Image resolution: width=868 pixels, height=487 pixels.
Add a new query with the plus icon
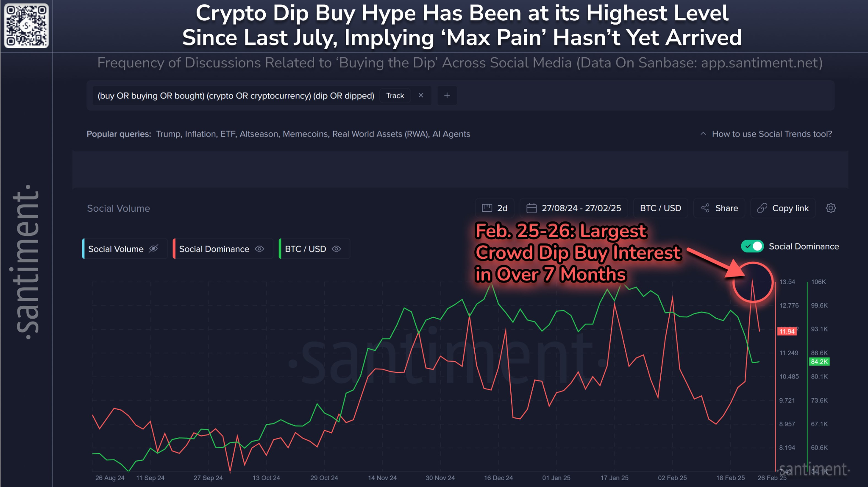(x=447, y=95)
